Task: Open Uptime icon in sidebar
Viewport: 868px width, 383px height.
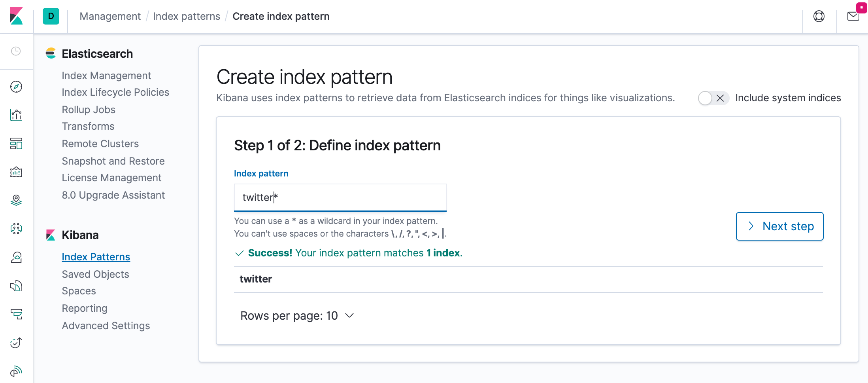Action: tap(16, 343)
